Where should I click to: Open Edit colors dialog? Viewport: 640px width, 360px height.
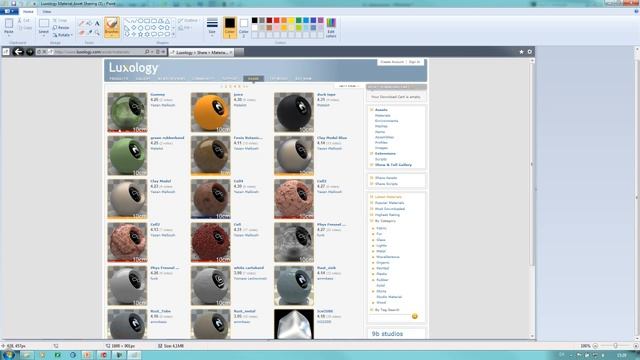[331, 28]
